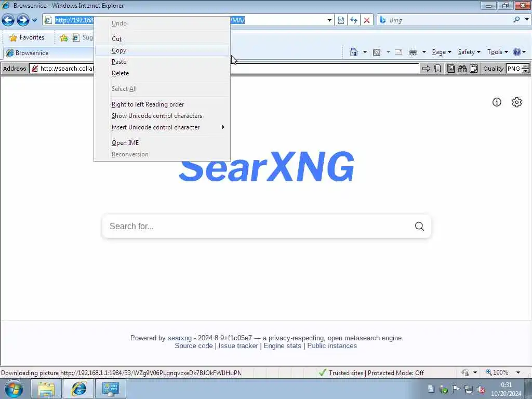
Task: Click the 100% zoom level button
Action: (497, 373)
